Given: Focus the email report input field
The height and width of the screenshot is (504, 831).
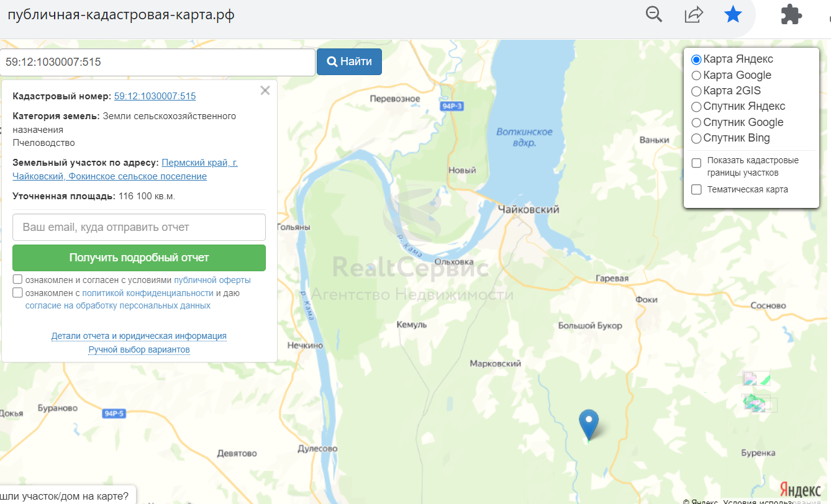Looking at the screenshot, I should coord(139,227).
